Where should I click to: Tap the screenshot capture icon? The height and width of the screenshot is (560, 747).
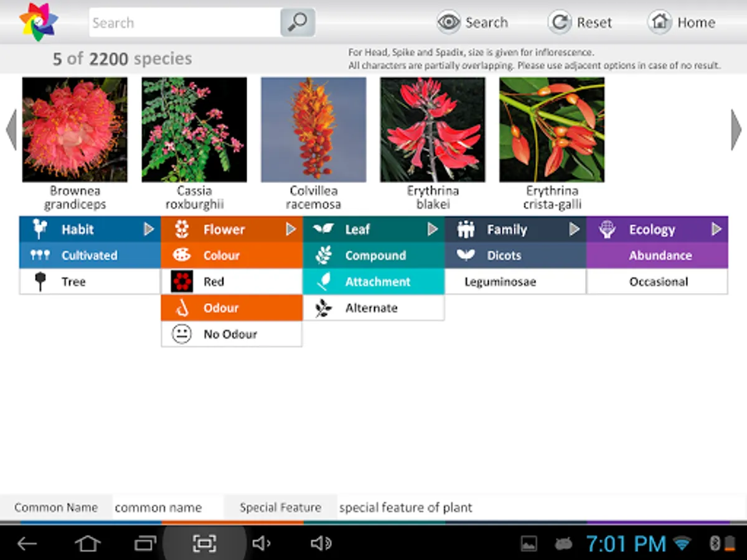pyautogui.click(x=204, y=544)
